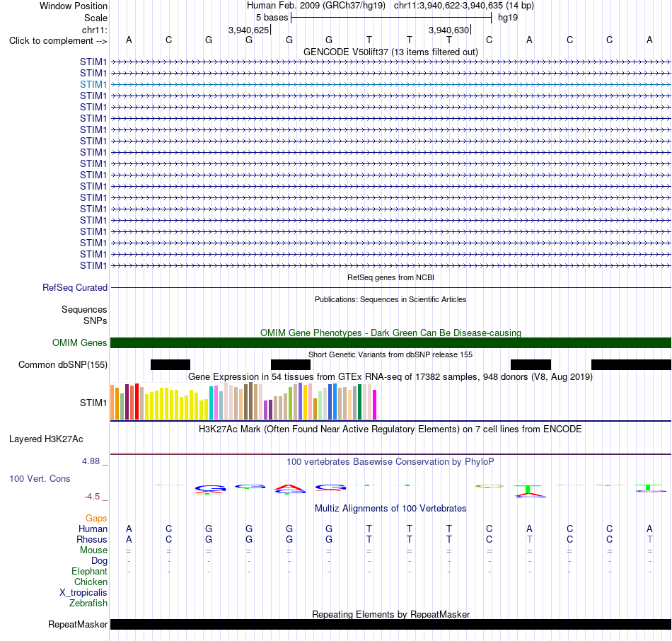Click the Mouse alignment row label
Image resolution: width=672 pixels, height=641 pixels.
(x=93, y=550)
